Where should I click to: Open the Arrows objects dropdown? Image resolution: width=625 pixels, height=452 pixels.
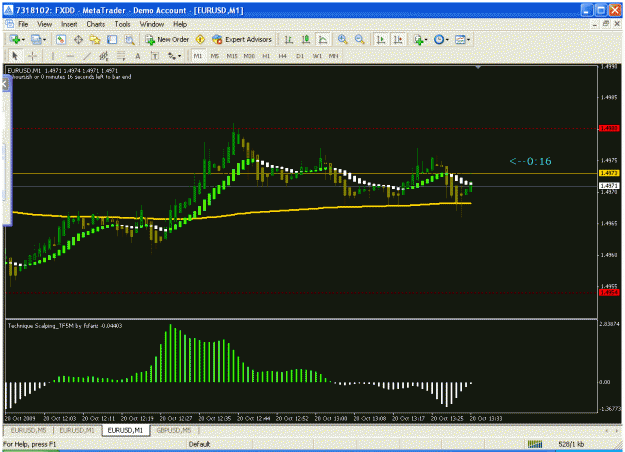pos(174,56)
